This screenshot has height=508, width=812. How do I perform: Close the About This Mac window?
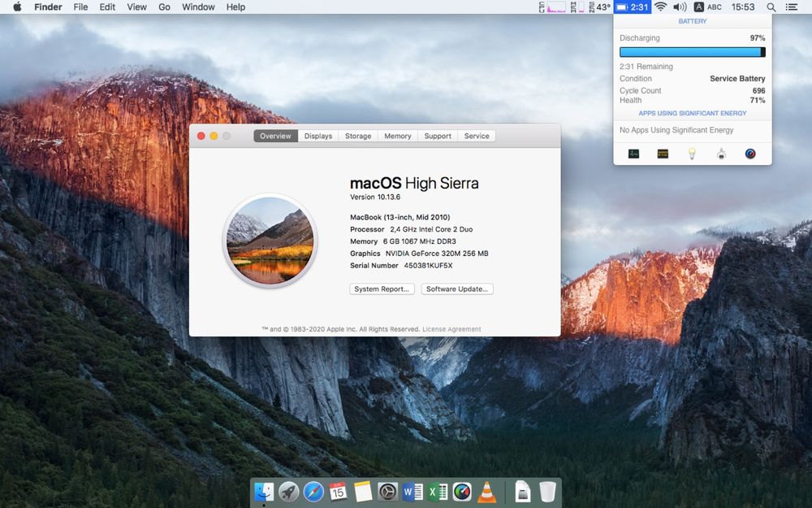201,136
